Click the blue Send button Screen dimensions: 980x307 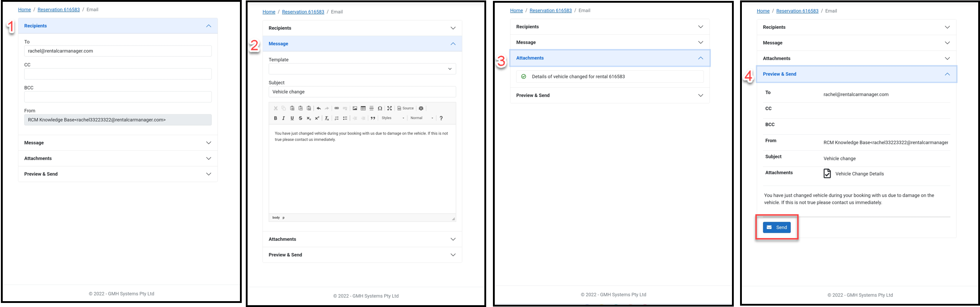click(777, 227)
